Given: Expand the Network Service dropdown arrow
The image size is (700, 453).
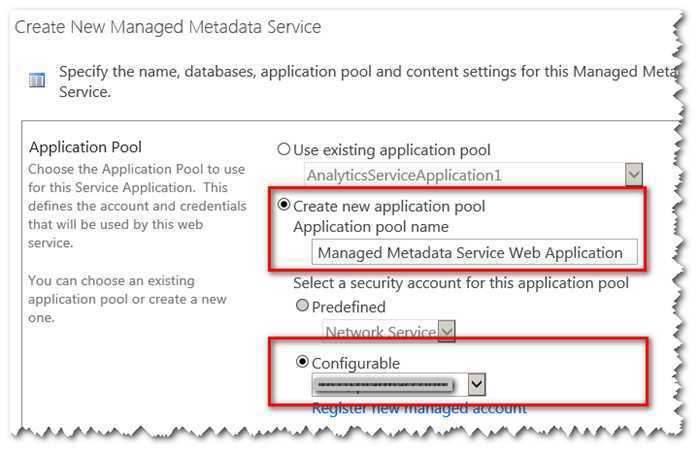Looking at the screenshot, I should point(447,331).
